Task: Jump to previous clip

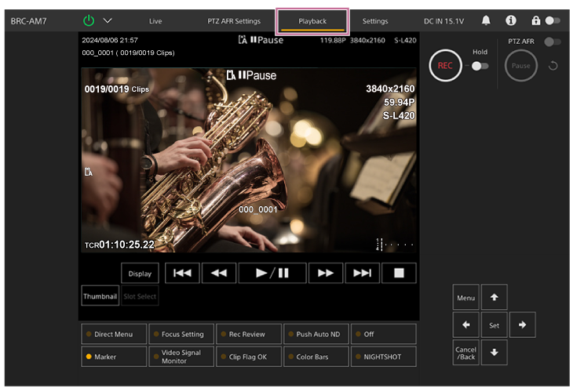Action: click(x=182, y=273)
